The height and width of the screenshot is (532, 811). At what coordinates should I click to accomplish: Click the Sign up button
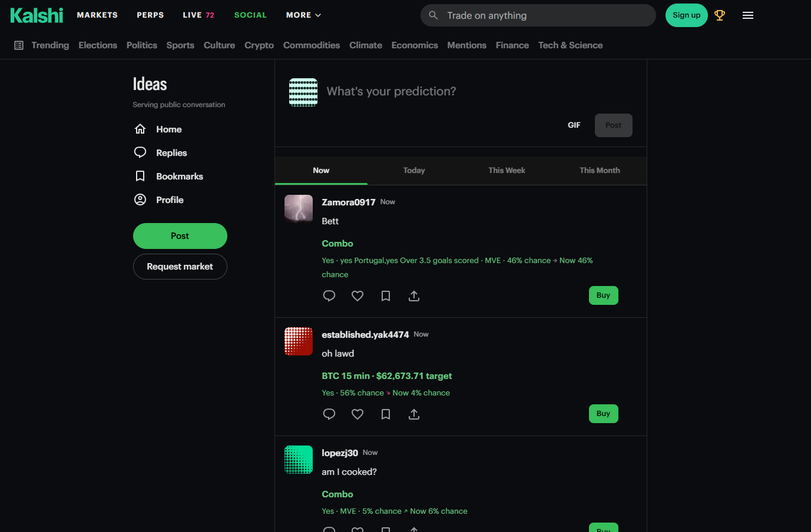687,15
